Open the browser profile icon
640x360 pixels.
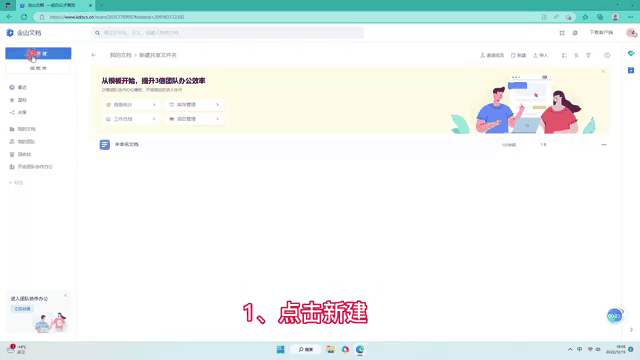[615, 17]
